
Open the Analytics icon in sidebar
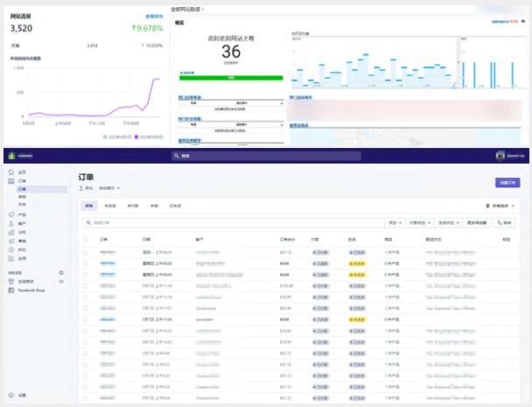pyautogui.click(x=11, y=232)
